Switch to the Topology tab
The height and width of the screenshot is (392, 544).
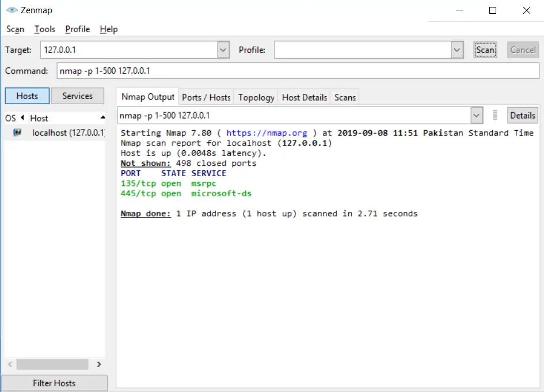256,97
